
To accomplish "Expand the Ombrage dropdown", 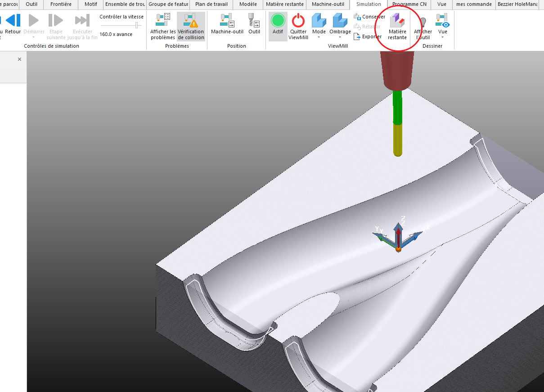I will point(340,37).
